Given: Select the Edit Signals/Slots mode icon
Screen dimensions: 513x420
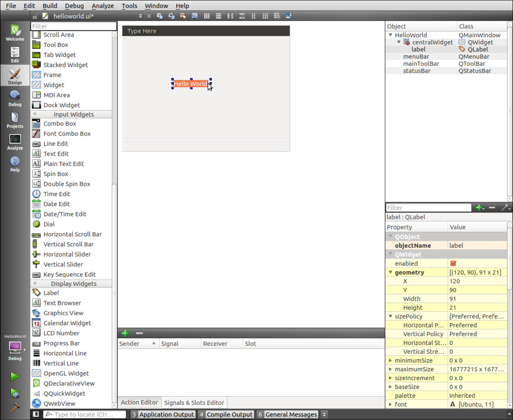Looking at the screenshot, I should (171, 16).
